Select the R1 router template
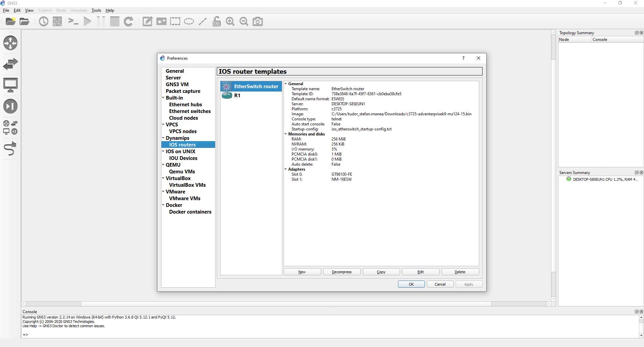Image resolution: width=644 pixels, height=347 pixels. coord(237,95)
